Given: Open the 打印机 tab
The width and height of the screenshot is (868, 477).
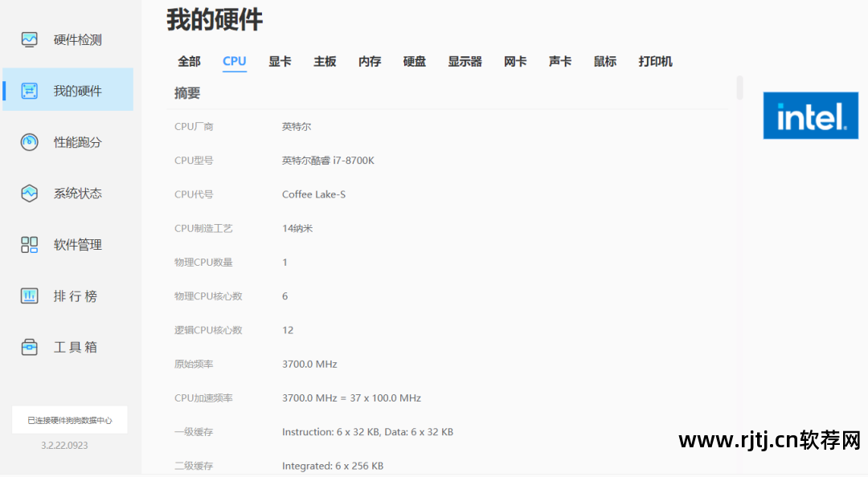Looking at the screenshot, I should pyautogui.click(x=655, y=62).
